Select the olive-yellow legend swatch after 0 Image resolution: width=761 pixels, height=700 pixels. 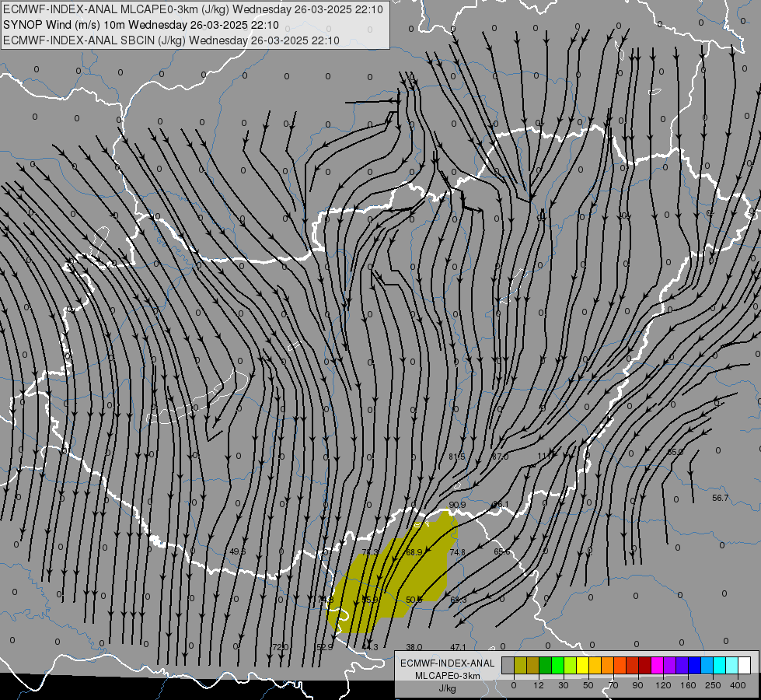click(x=520, y=665)
